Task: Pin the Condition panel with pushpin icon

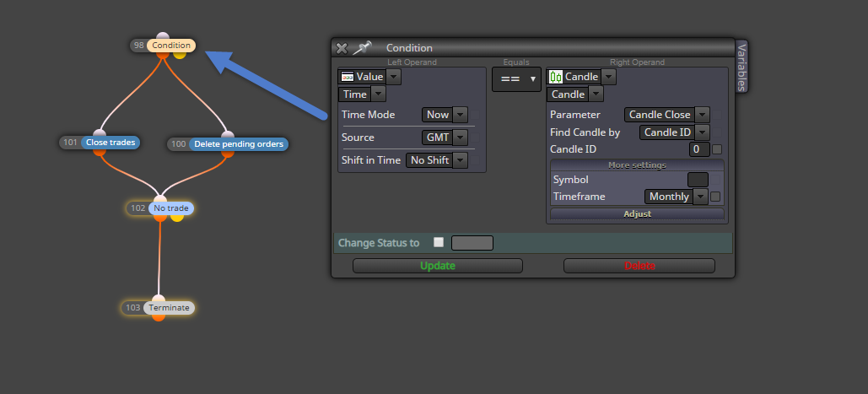Action: coord(362,47)
